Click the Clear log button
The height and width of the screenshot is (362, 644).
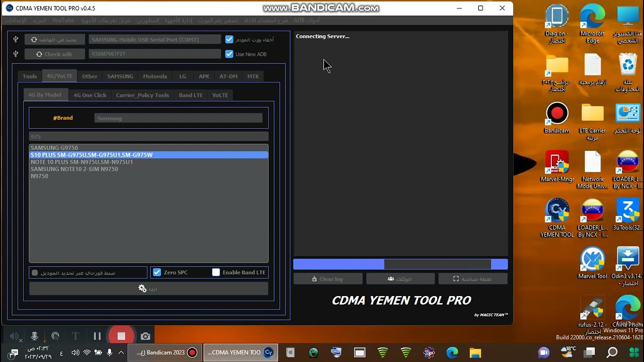pyautogui.click(x=328, y=279)
